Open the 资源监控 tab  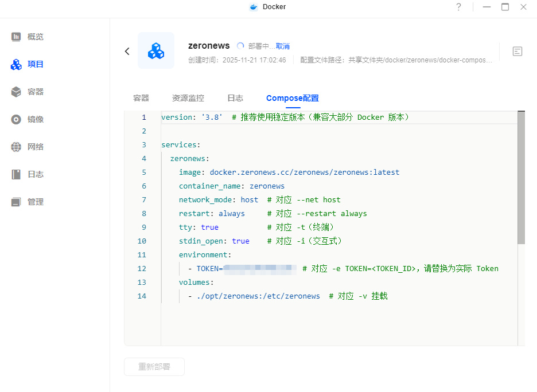coord(188,98)
